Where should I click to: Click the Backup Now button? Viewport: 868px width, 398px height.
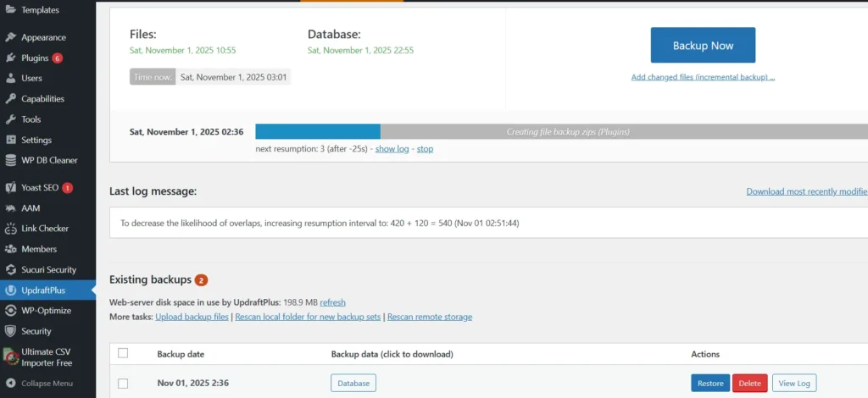tap(703, 46)
